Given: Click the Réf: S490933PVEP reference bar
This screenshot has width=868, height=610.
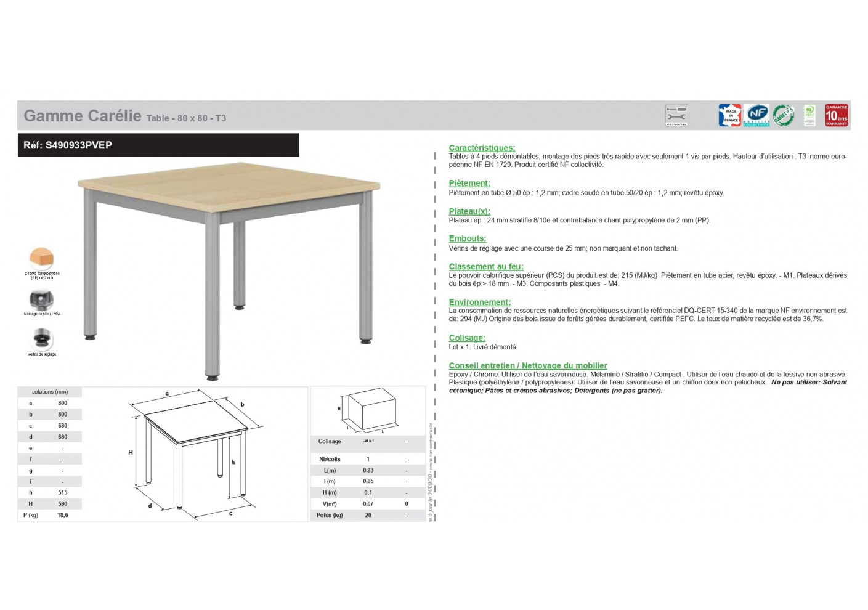Looking at the screenshot, I should click(158, 145).
